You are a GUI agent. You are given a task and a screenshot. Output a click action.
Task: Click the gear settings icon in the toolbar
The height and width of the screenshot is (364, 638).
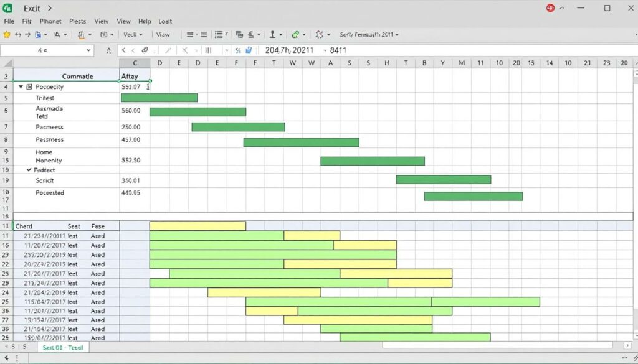pos(320,34)
